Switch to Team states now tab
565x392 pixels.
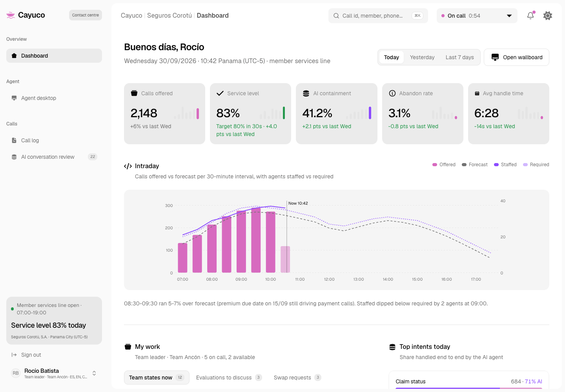tap(157, 377)
